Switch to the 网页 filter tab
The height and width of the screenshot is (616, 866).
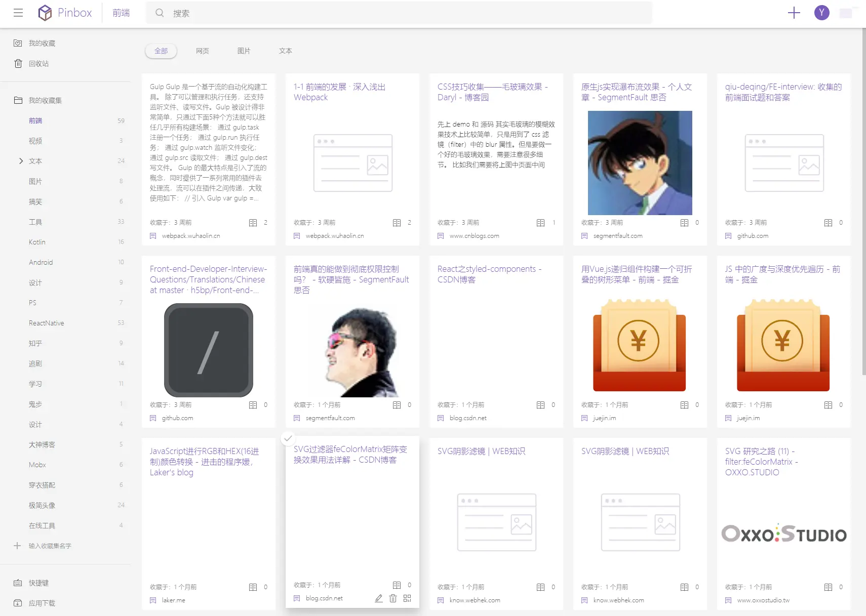coord(203,51)
